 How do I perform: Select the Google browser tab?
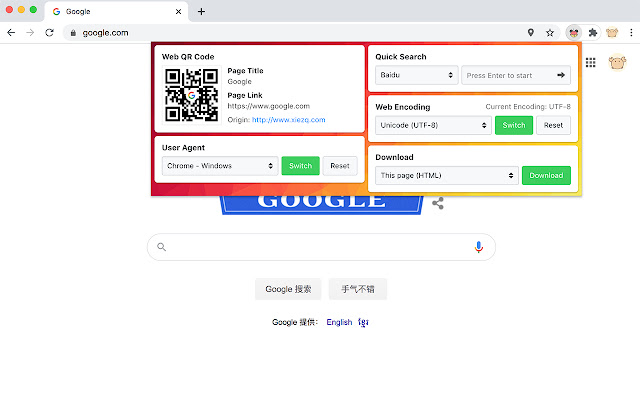click(116, 11)
